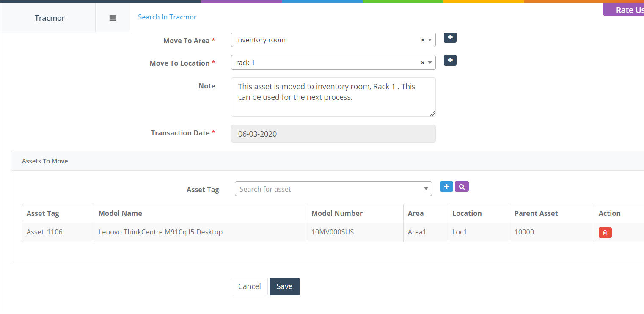The image size is (644, 314).
Task: Click the Tracmor logo link
Action: 50,18
